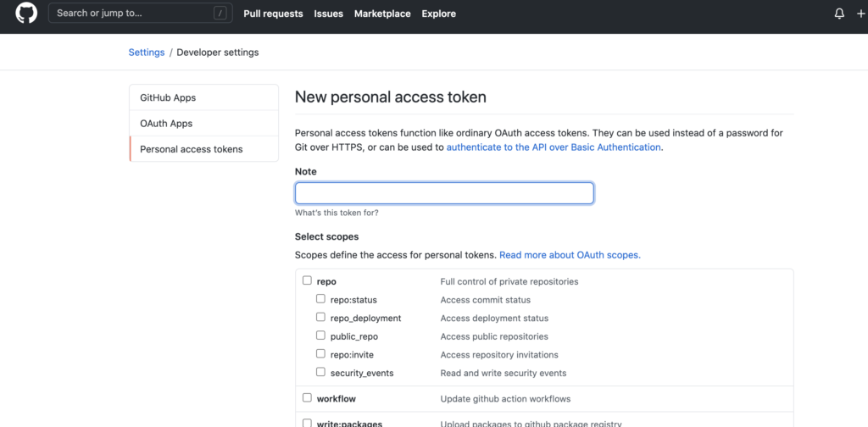The height and width of the screenshot is (427, 868).
Task: Go to Marketplace in the header
Action: pyautogui.click(x=382, y=14)
